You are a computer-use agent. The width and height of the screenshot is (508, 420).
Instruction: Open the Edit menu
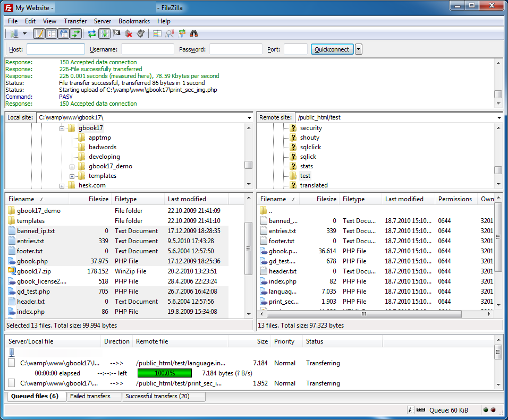(30, 21)
